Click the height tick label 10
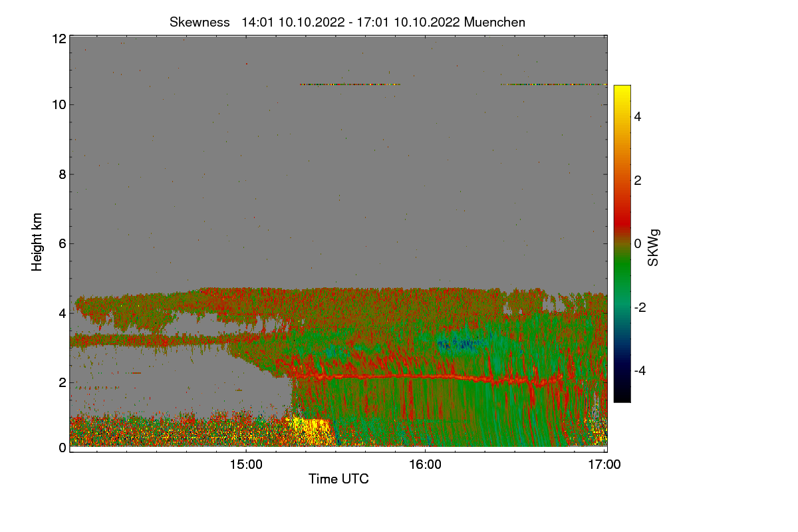The height and width of the screenshot is (532, 798). point(59,104)
